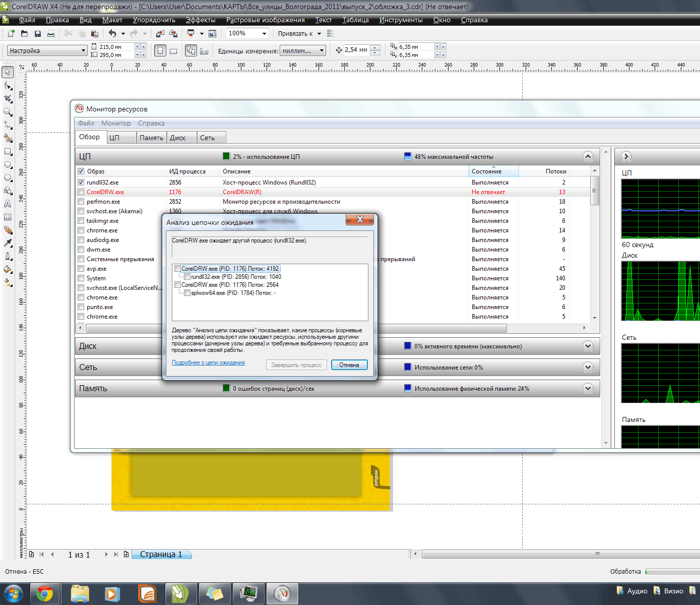Select the Fill bucket tool
700x605 pixels.
[x=8, y=269]
